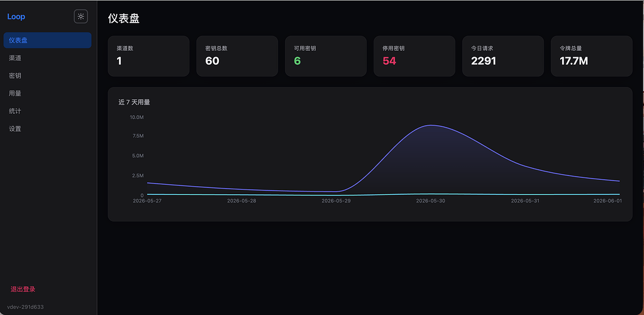Screen dimensions: 644x315
Task: Click the purple curve peak on the chart
Action: click(x=431, y=125)
